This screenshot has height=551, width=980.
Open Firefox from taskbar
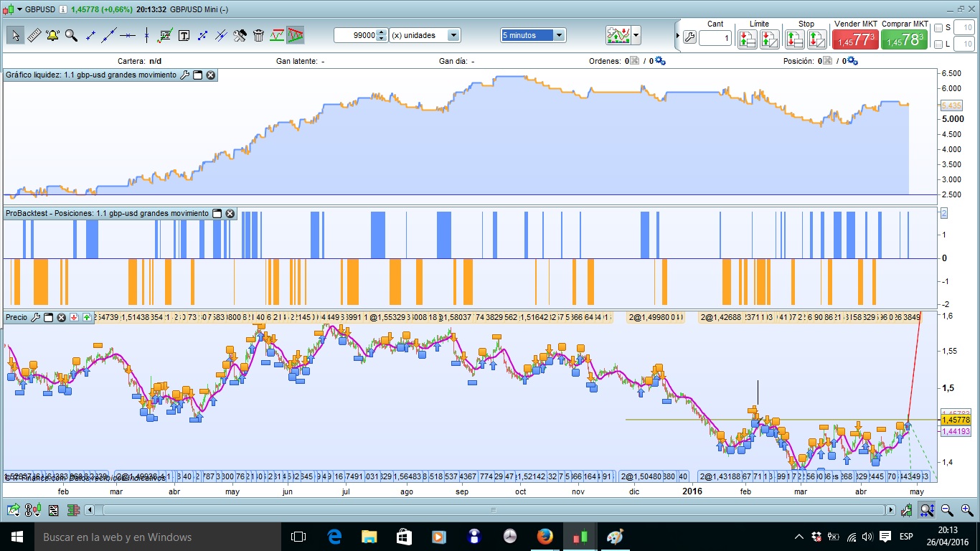(x=545, y=537)
